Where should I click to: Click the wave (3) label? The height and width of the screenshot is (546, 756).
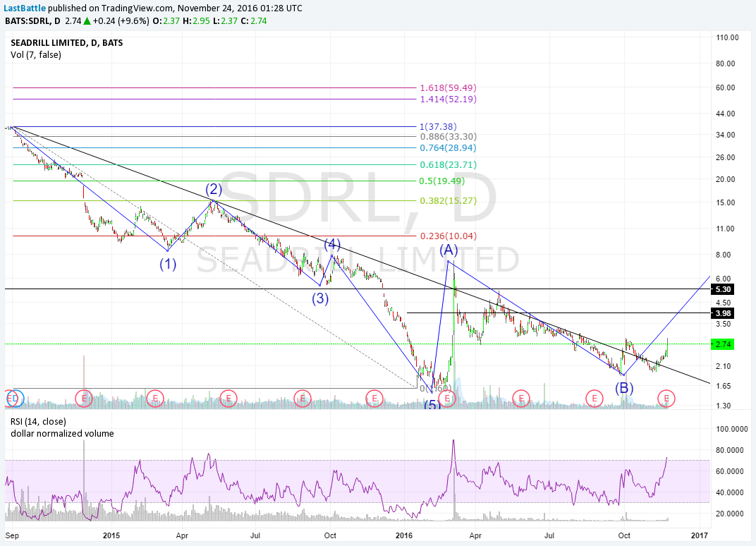[320, 299]
